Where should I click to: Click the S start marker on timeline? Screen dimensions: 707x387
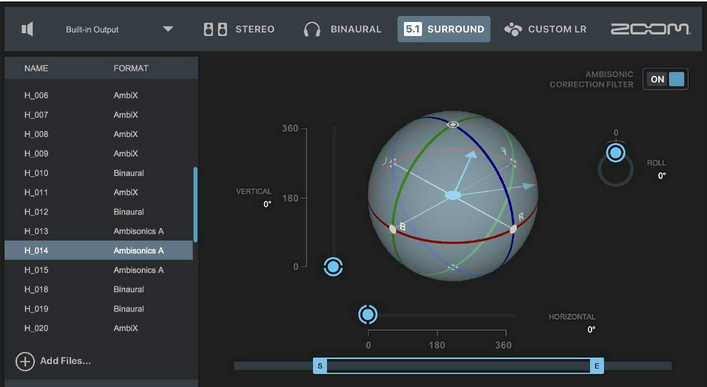320,366
